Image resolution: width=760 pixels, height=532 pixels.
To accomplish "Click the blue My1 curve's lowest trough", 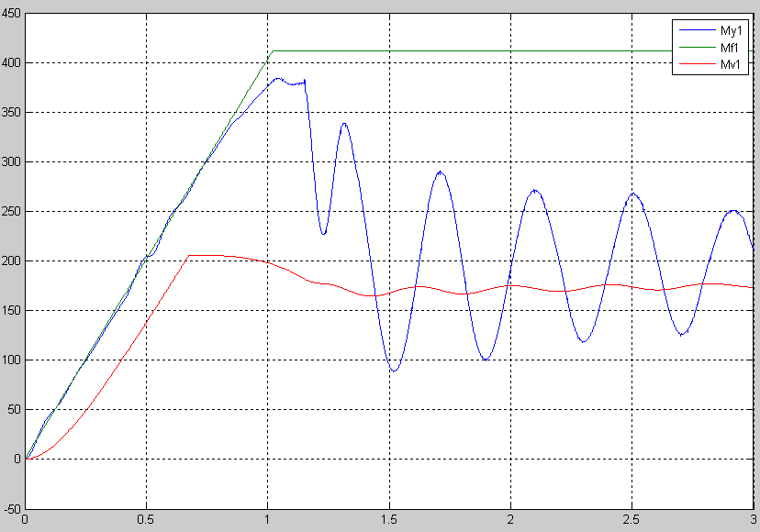I will point(394,371).
